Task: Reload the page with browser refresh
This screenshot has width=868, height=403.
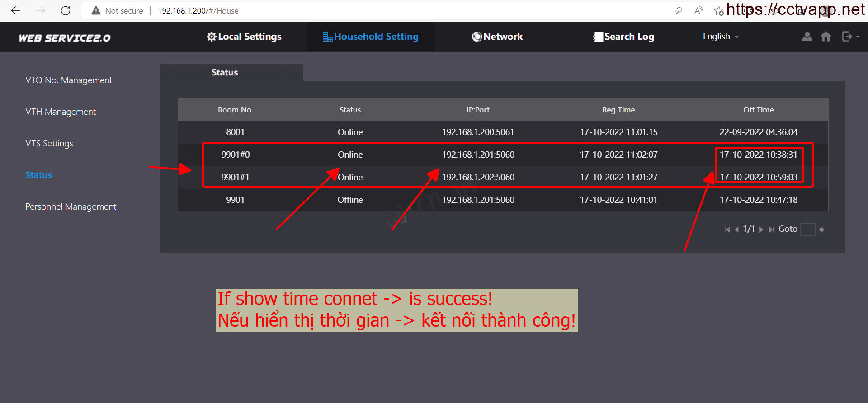Action: (x=66, y=11)
